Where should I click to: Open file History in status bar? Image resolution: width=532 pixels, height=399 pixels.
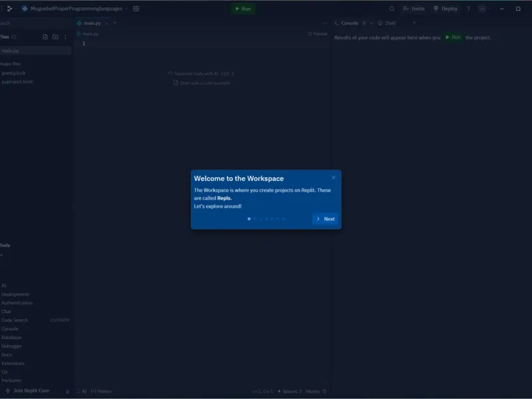click(x=316, y=391)
